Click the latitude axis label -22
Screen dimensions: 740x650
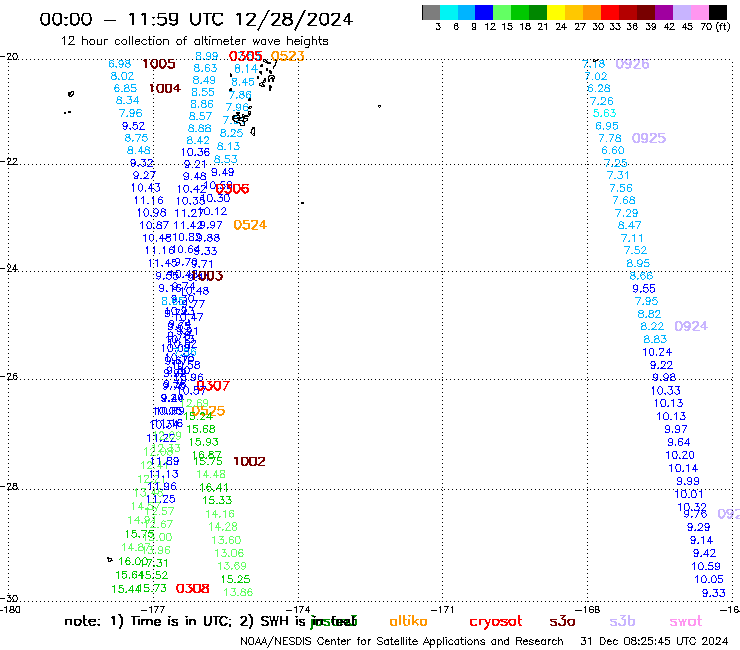tap(9, 162)
